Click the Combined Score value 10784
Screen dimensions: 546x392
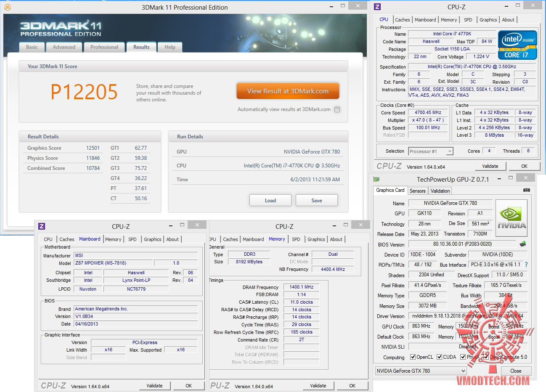93,168
